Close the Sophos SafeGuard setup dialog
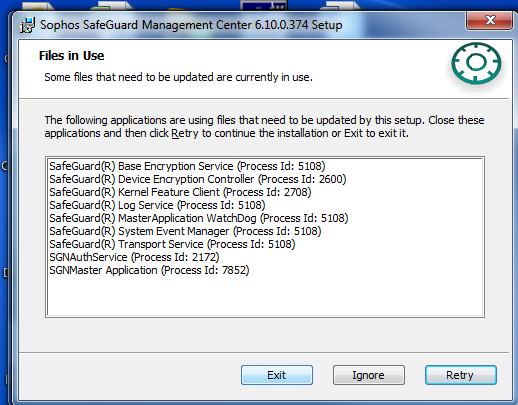The image size is (518, 405). pyautogui.click(x=489, y=20)
